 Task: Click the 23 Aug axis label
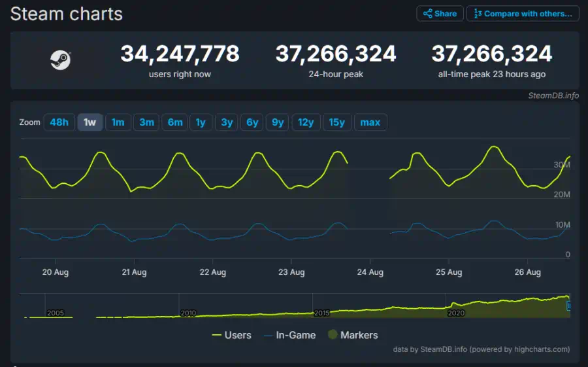coord(291,272)
